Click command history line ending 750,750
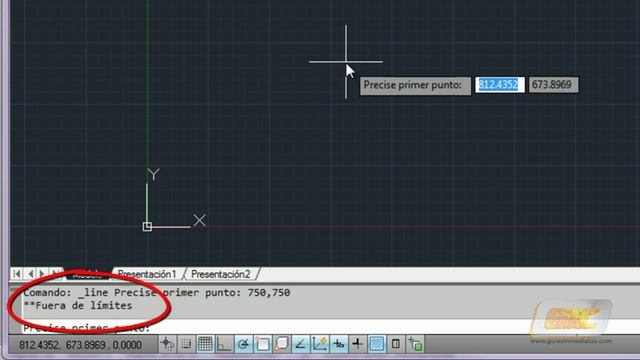This screenshot has width=640, height=360. pyautogui.click(x=157, y=292)
